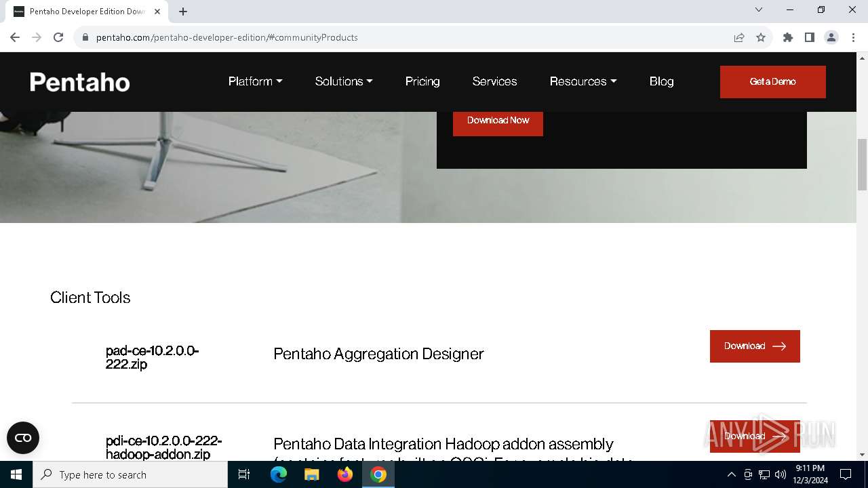The image size is (868, 488).
Task: Open volume control tray icon
Action: coord(781,474)
